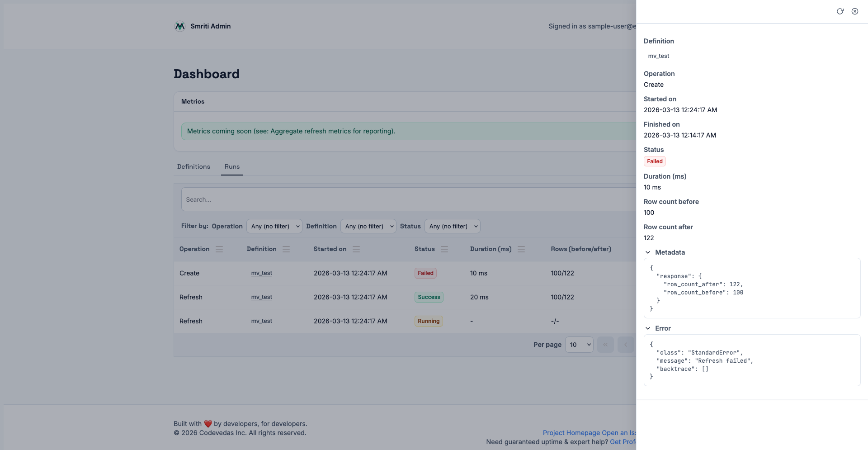Open the Status filter dropdown
Screen dimensions: 868x450
(452, 226)
